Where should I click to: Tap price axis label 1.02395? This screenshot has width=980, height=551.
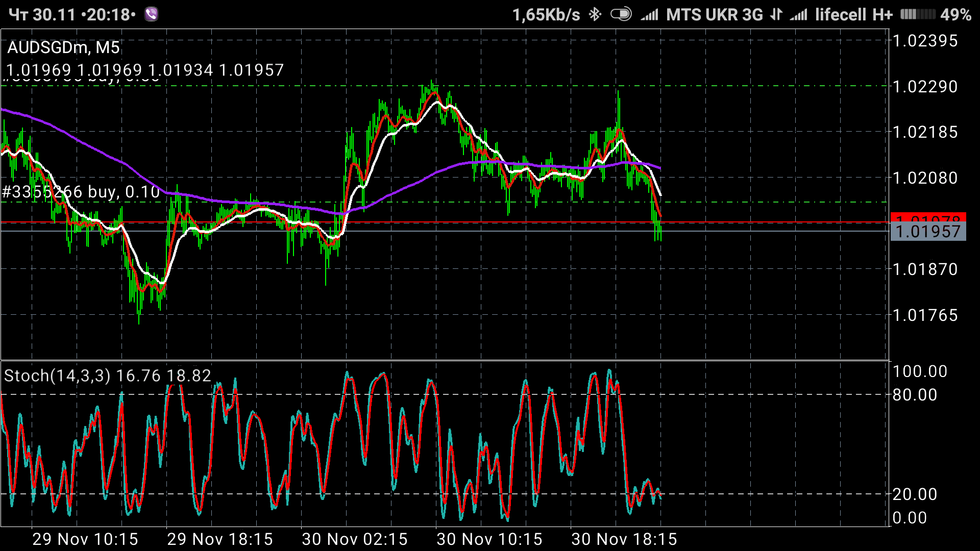(x=925, y=41)
